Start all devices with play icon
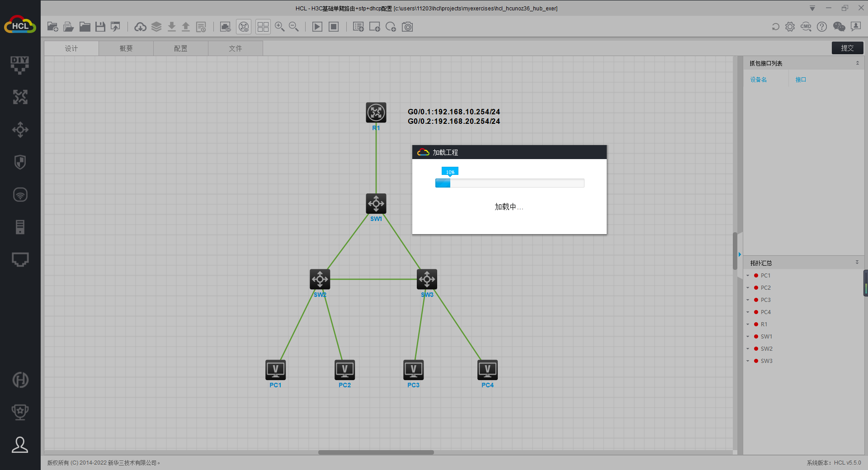This screenshot has height=470, width=868. (317, 27)
